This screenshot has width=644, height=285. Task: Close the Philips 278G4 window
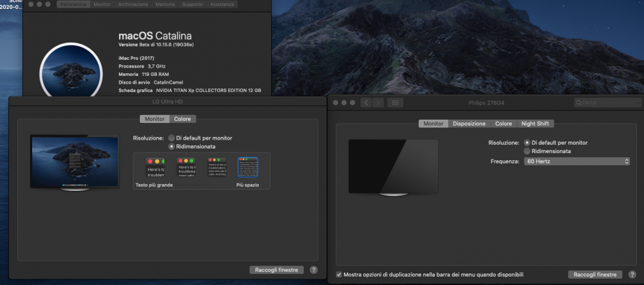[x=336, y=102]
